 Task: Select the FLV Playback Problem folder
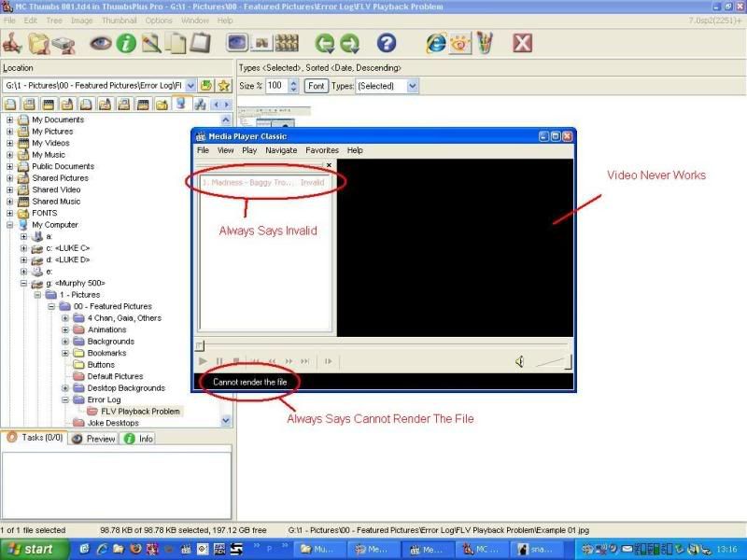pyautogui.click(x=140, y=412)
